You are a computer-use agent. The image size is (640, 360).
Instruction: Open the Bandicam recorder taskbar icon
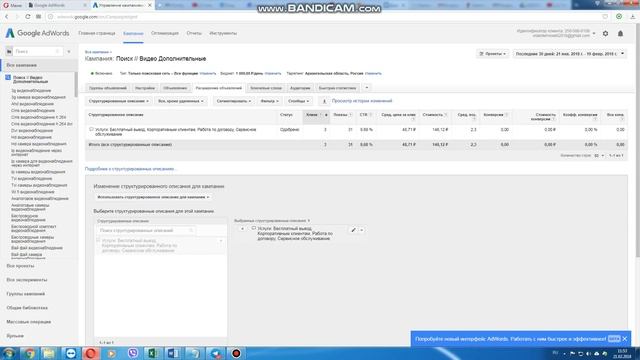[236, 353]
